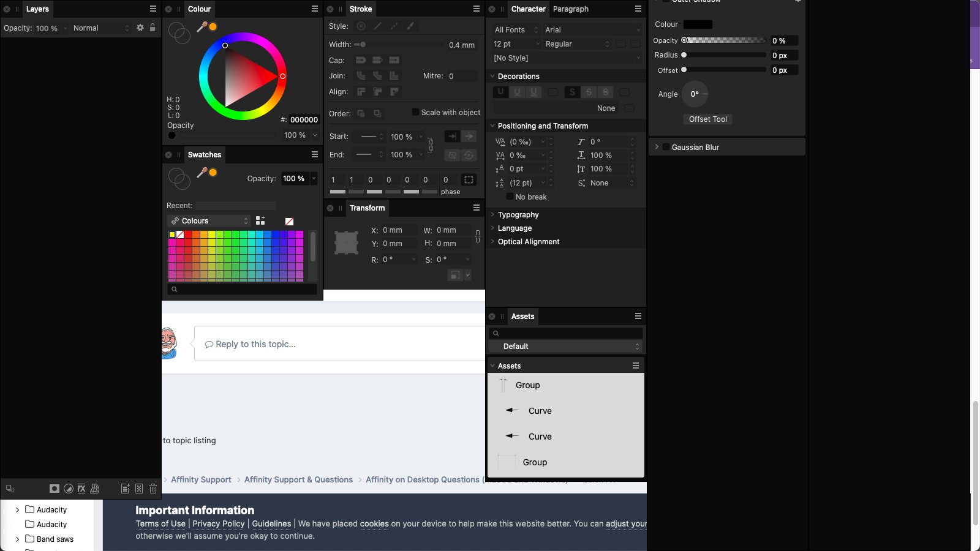Image resolution: width=980 pixels, height=551 pixels.
Task: Switch to the Paragraph tab
Action: coord(570,9)
